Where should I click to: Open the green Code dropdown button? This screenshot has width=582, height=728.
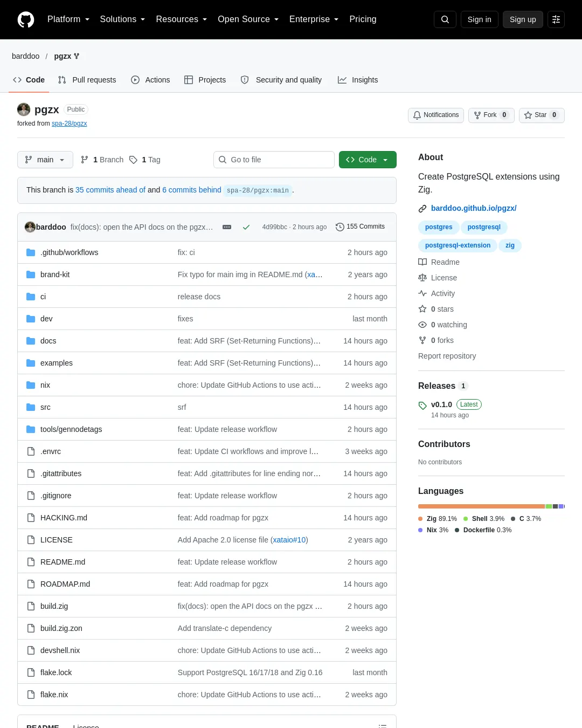point(368,160)
